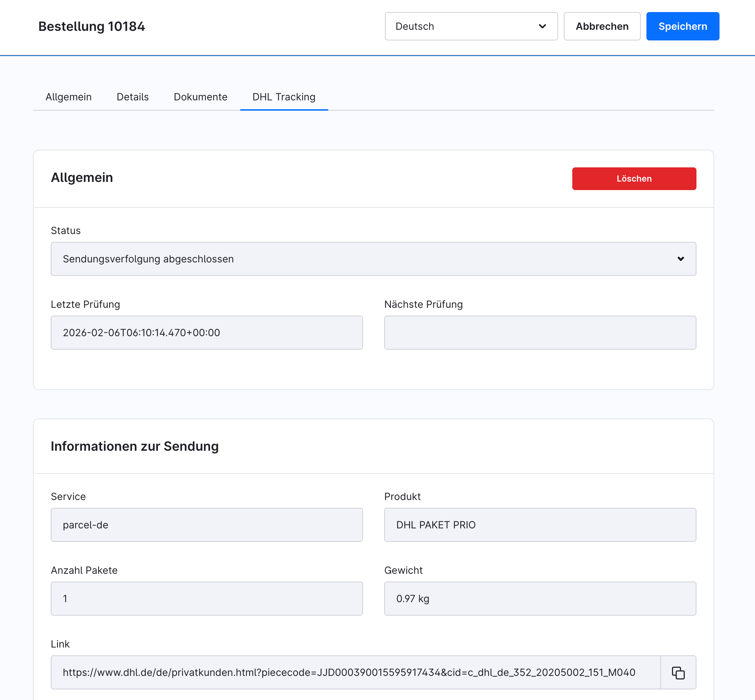Open the Deutsch language dropdown
This screenshot has height=700, width=755.
point(471,26)
